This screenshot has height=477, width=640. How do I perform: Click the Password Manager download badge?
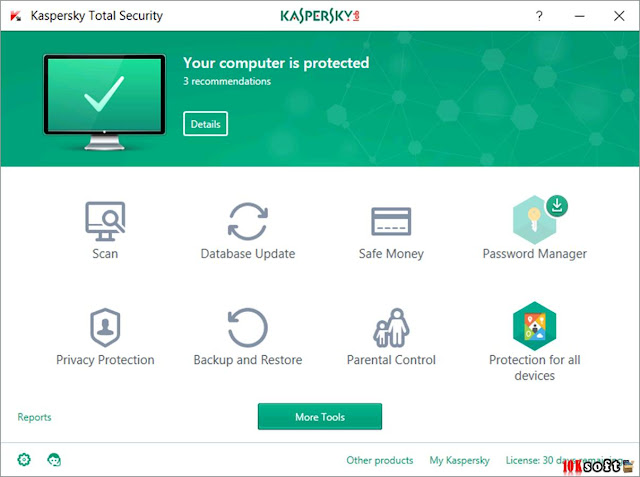click(557, 206)
